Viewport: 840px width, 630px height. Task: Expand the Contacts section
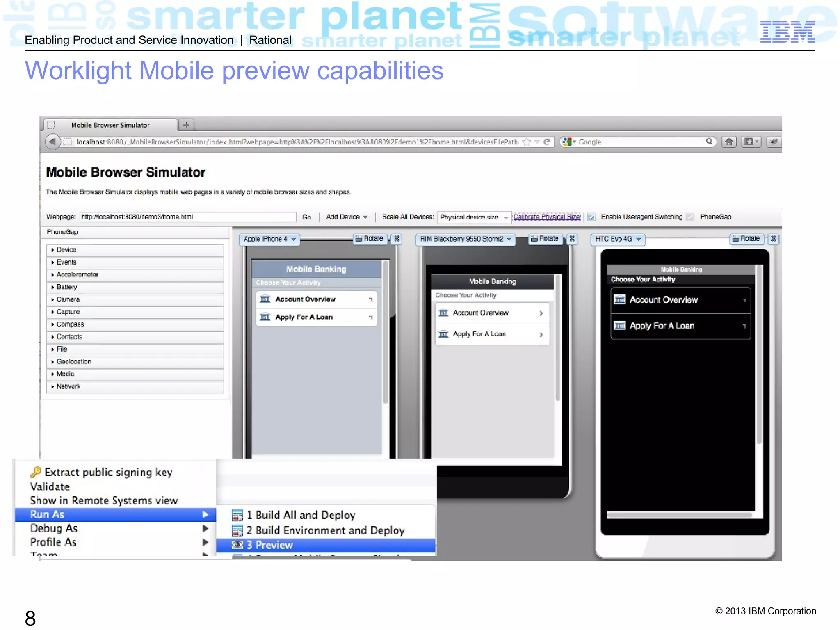coord(135,337)
